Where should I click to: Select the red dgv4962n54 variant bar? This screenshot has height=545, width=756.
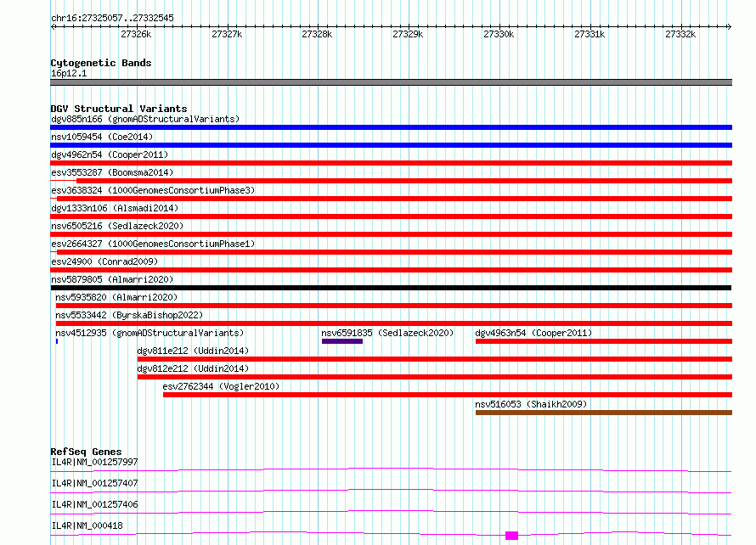click(x=391, y=163)
